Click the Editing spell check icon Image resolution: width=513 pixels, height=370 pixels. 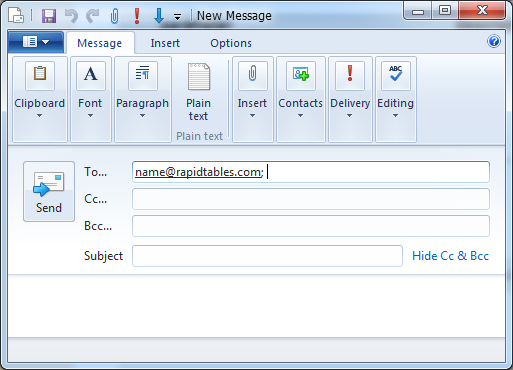pyautogui.click(x=396, y=76)
